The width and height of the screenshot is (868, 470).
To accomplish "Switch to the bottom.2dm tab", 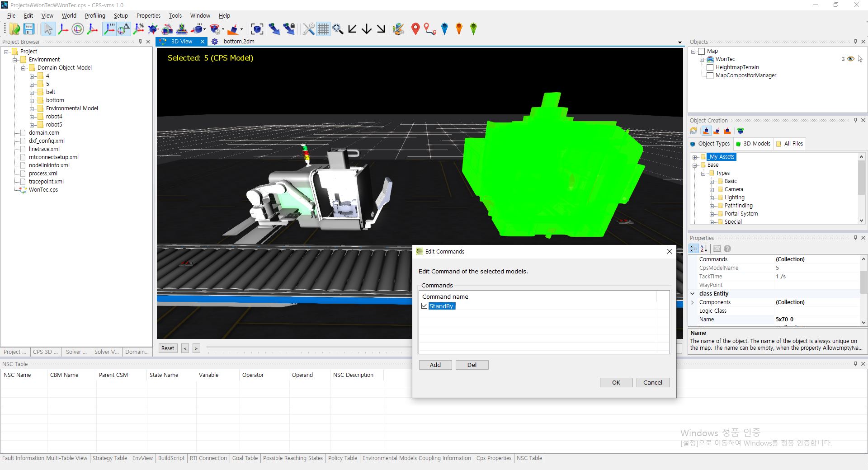I will (234, 42).
